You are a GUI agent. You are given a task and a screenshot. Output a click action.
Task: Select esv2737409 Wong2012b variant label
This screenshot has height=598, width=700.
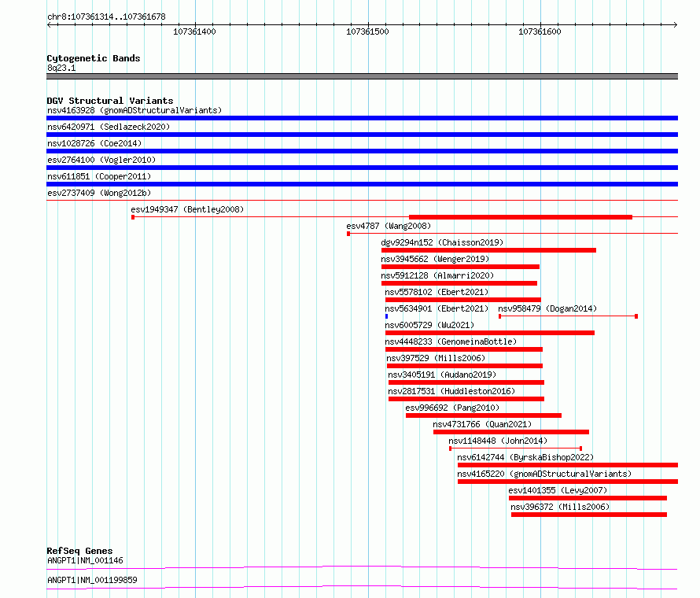click(99, 193)
